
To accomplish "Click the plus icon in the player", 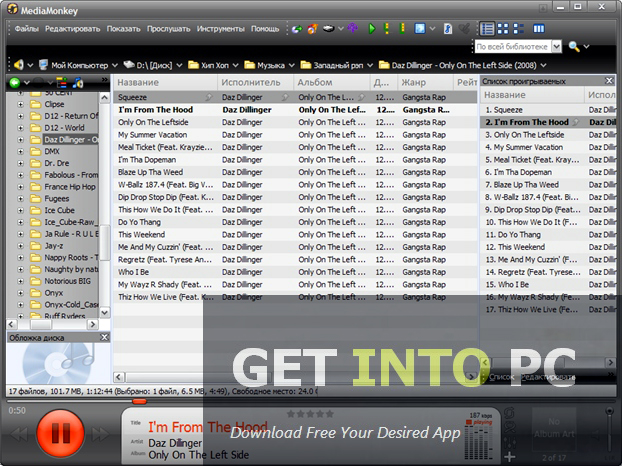I will [509, 457].
